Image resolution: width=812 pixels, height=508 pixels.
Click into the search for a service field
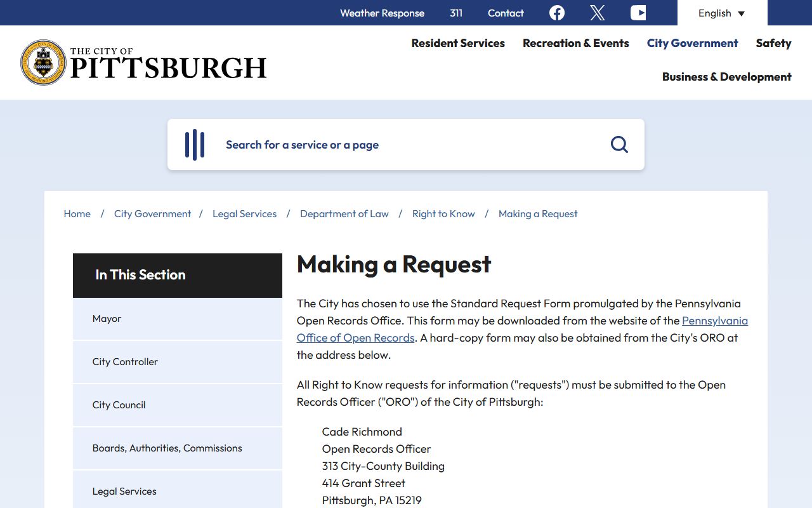pyautogui.click(x=406, y=145)
